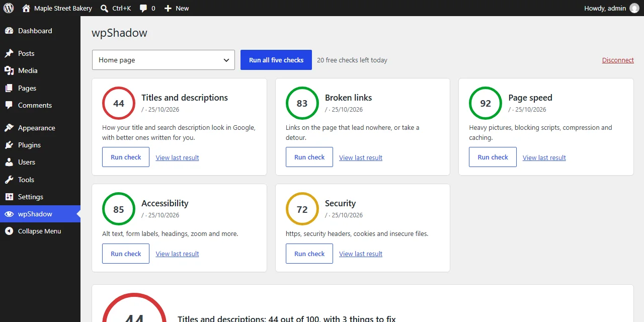
Task: Click the plus New icon in admin bar
Action: (x=168, y=8)
